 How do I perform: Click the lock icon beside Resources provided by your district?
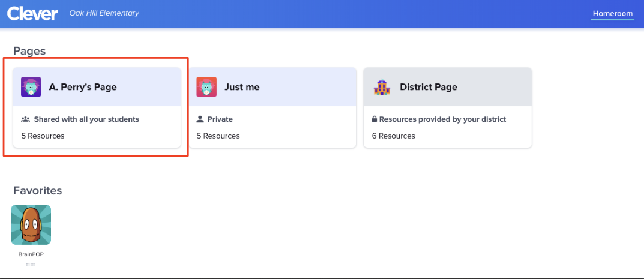coord(375,119)
